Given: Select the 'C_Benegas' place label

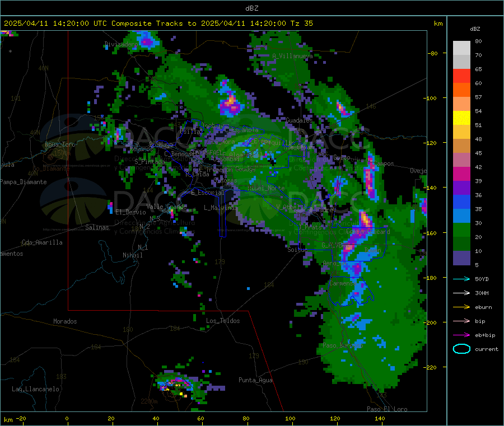Looking at the screenshot, I should pos(179,154).
